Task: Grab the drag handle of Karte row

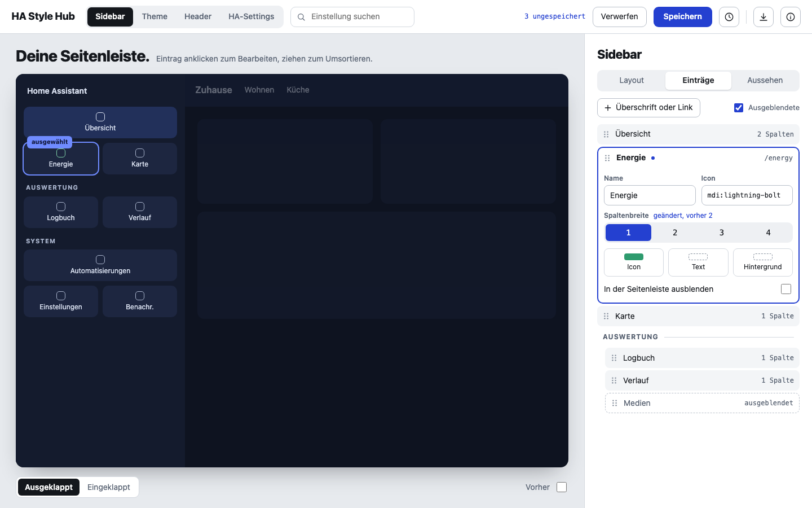Action: (606, 316)
